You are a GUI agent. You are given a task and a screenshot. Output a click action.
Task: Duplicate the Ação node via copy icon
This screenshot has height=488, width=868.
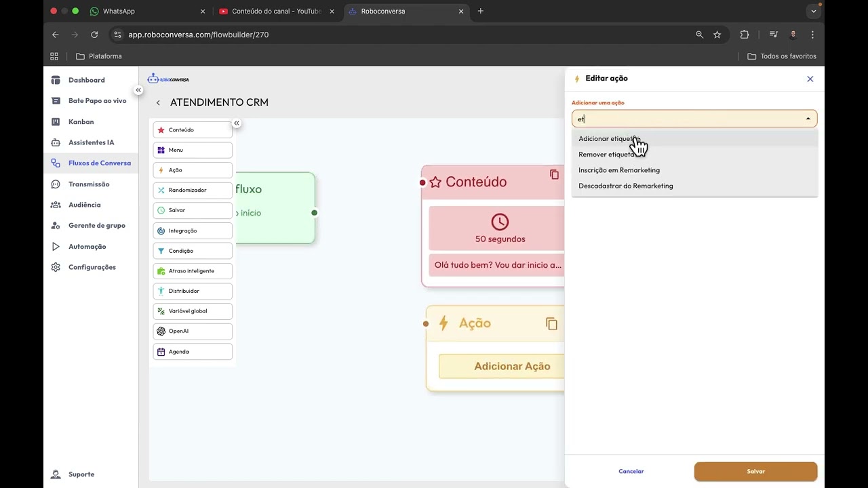(x=552, y=324)
